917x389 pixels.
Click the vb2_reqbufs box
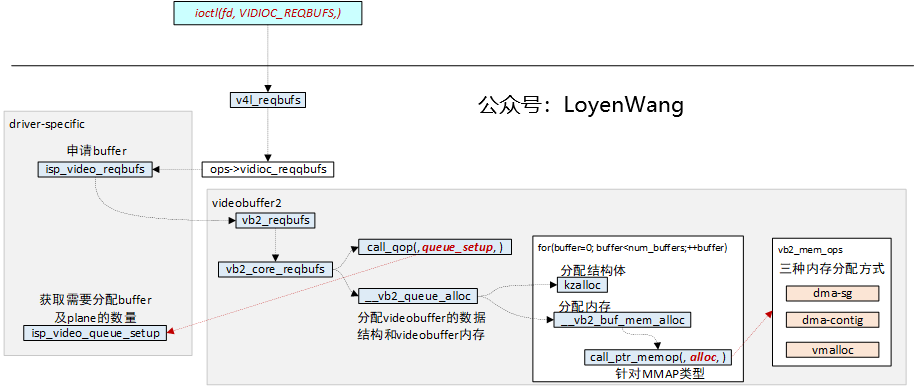click(x=275, y=221)
